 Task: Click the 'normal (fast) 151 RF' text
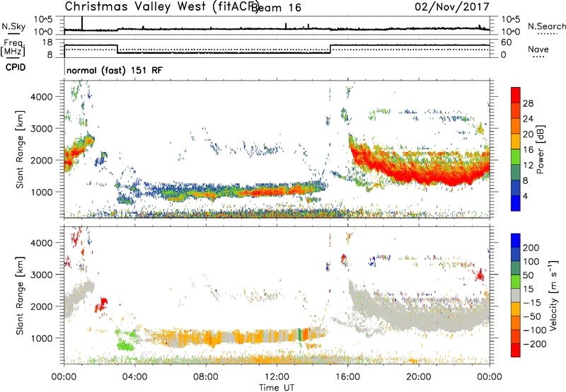pyautogui.click(x=115, y=70)
